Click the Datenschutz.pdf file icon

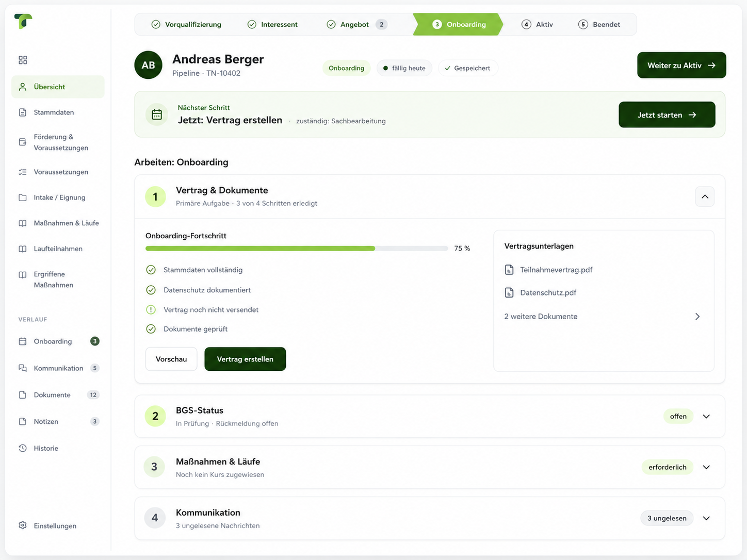(509, 292)
